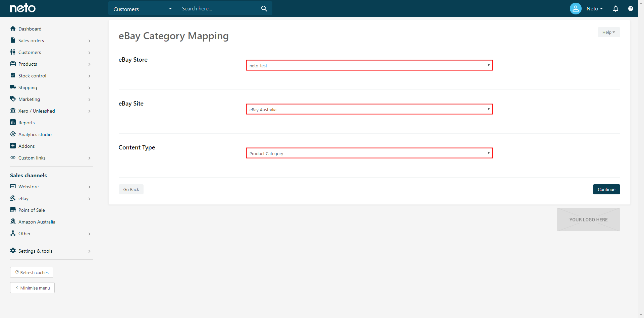Click the Other channels network icon
The width and height of the screenshot is (644, 318).
pyautogui.click(x=13, y=233)
